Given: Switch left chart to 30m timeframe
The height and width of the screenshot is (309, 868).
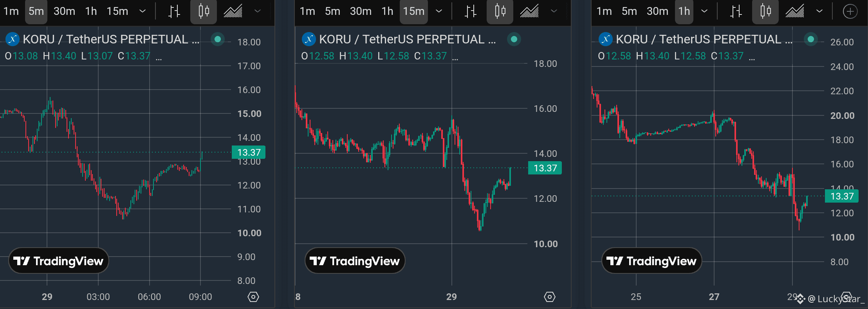Looking at the screenshot, I should pyautogui.click(x=64, y=11).
